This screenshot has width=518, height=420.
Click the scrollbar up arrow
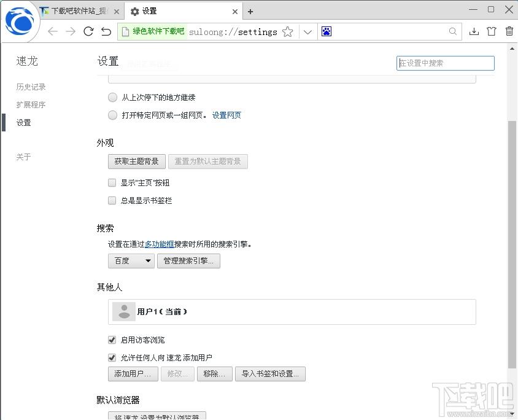tap(512, 49)
